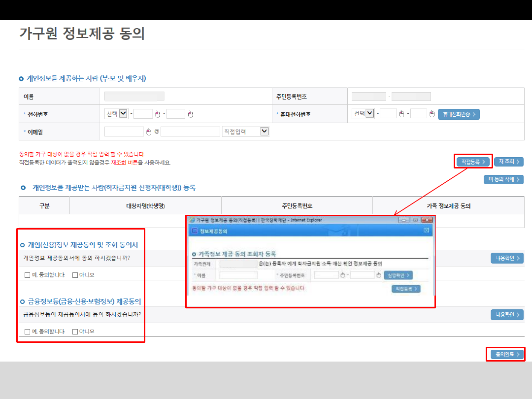The height and width of the screenshot is (399, 532).
Task: Check '예, 동의합니다' for 금융정보등 제공동의
Action: click(28, 332)
